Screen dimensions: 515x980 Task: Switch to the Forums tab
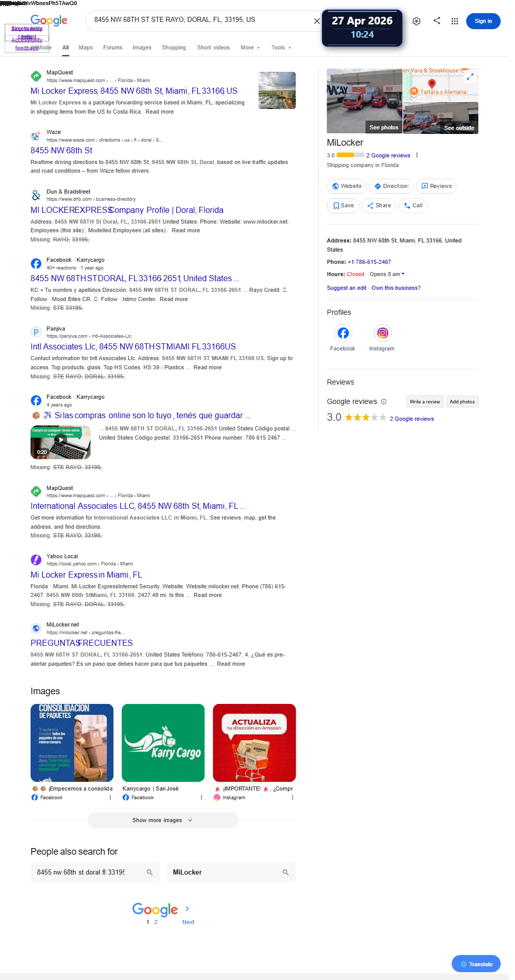click(x=112, y=47)
